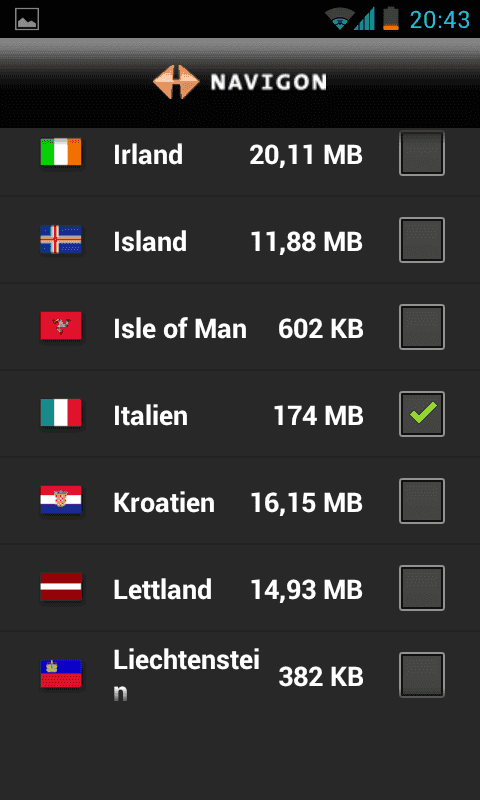
Task: Tap the Ireland flag icon
Action: tap(61, 152)
